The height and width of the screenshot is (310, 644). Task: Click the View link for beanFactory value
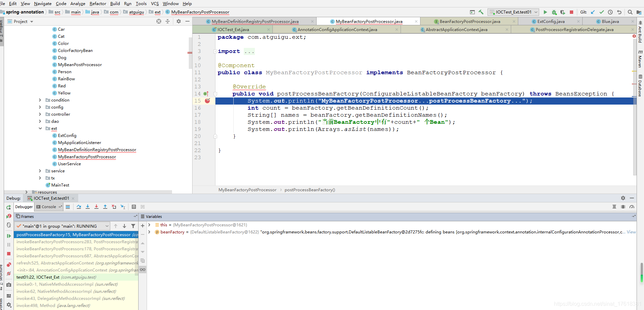click(x=631, y=232)
